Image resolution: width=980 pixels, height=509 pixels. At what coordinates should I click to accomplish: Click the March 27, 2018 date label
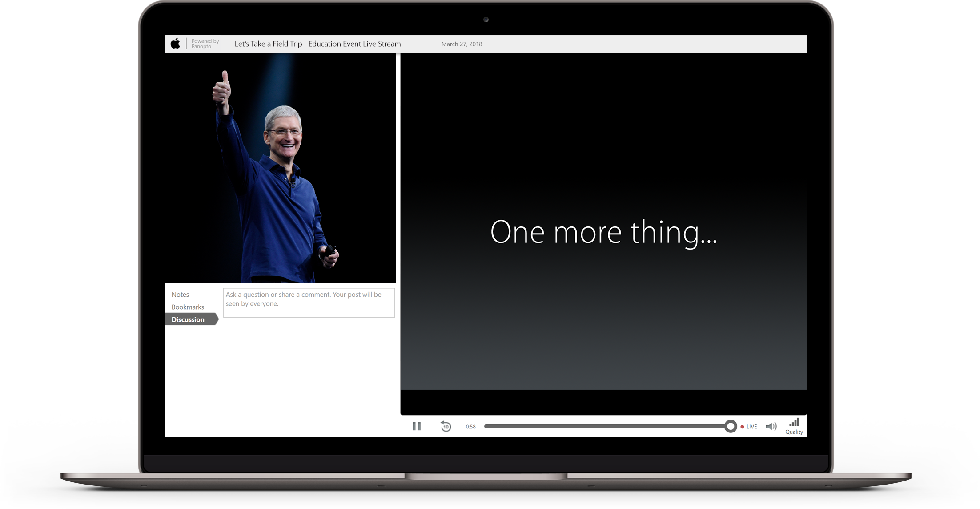[x=462, y=44]
